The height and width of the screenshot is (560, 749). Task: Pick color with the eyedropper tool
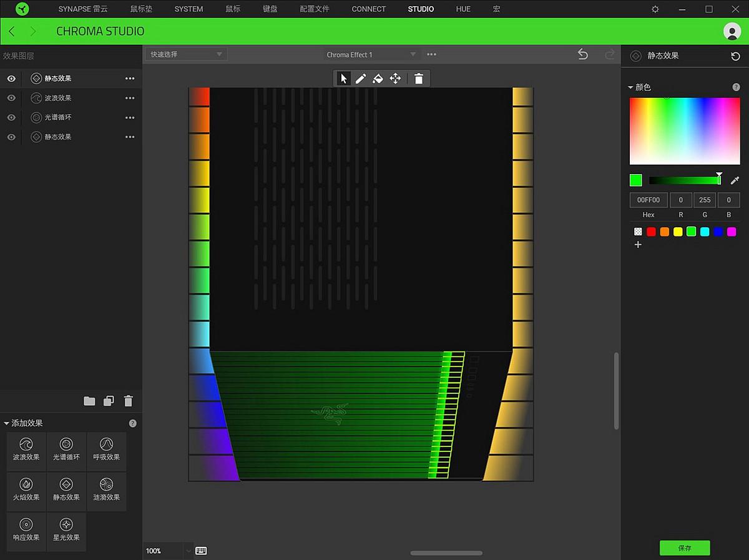[735, 180]
